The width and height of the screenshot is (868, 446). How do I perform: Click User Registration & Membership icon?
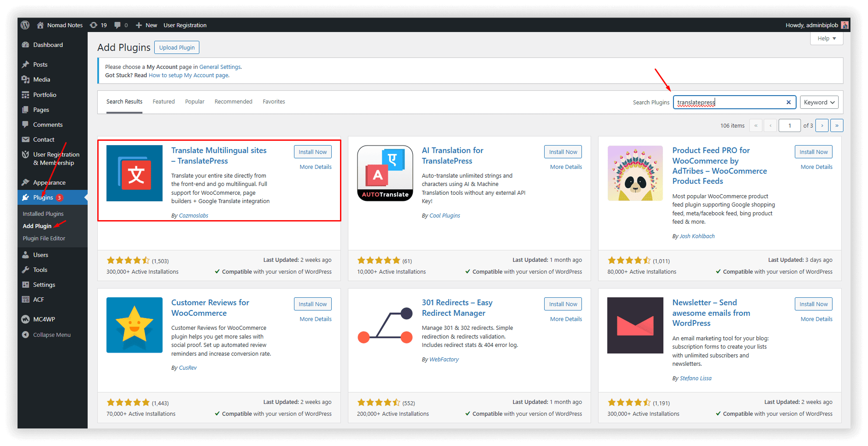(x=25, y=154)
